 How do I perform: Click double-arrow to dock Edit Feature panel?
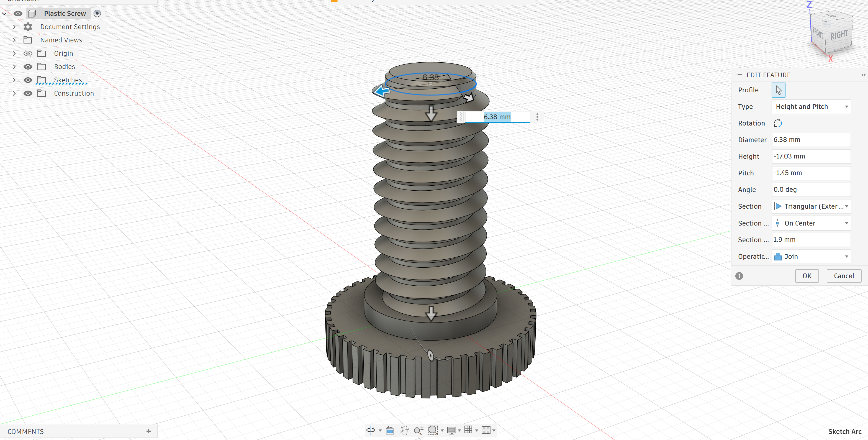pos(863,75)
